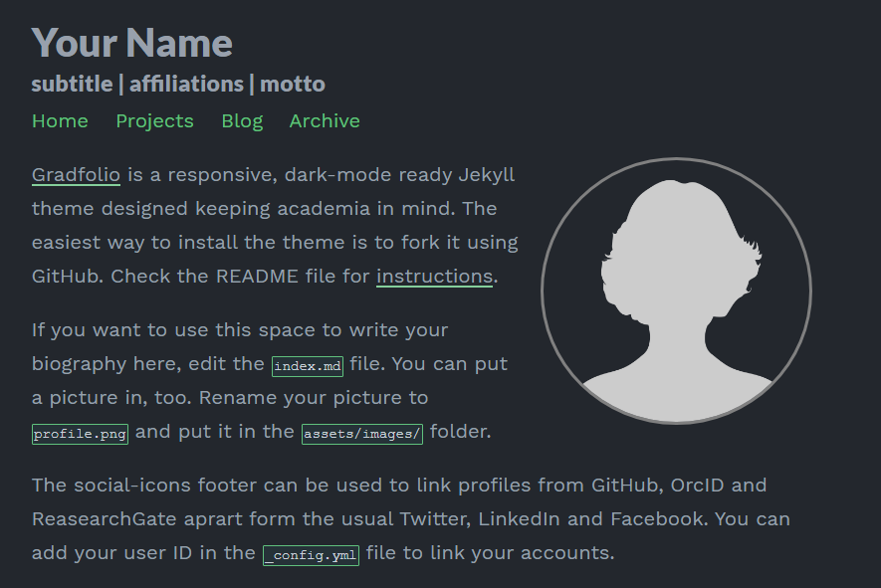Click the word "LinkedIn" in the footer paragraph
The width and height of the screenshot is (881, 588).
tap(516, 519)
